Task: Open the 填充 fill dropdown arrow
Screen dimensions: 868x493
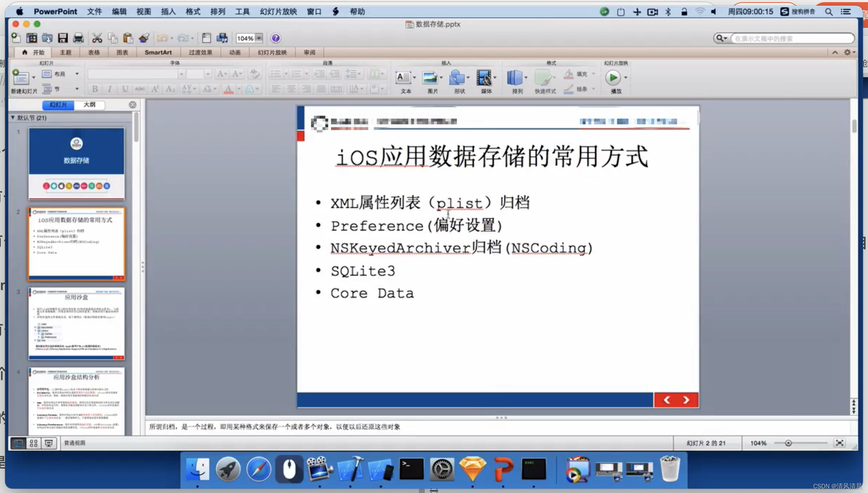Action: pos(593,74)
